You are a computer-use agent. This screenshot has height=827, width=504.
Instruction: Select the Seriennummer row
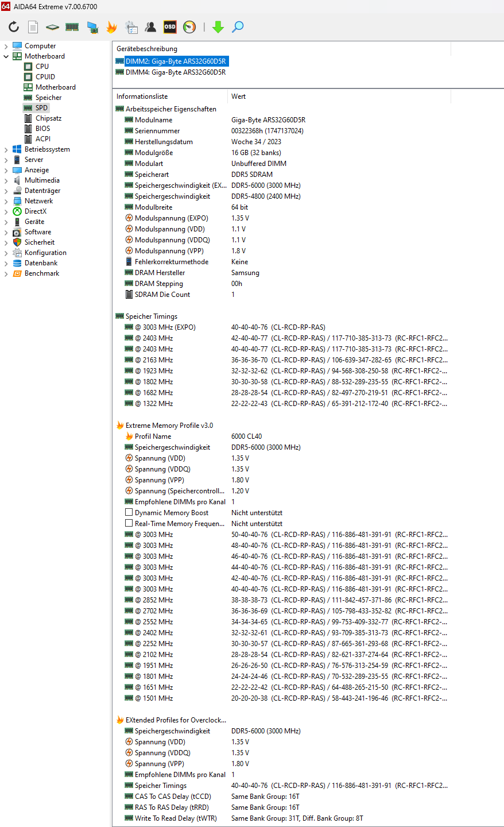[281, 131]
